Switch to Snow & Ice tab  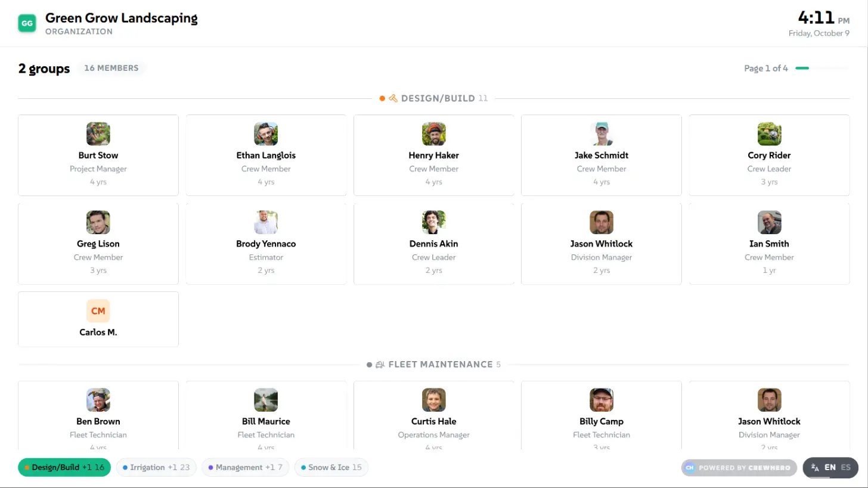tap(331, 468)
